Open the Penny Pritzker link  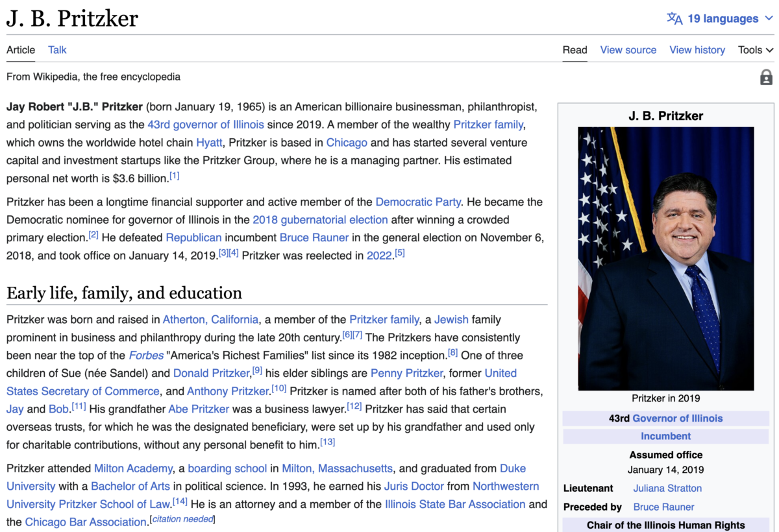[x=408, y=374]
